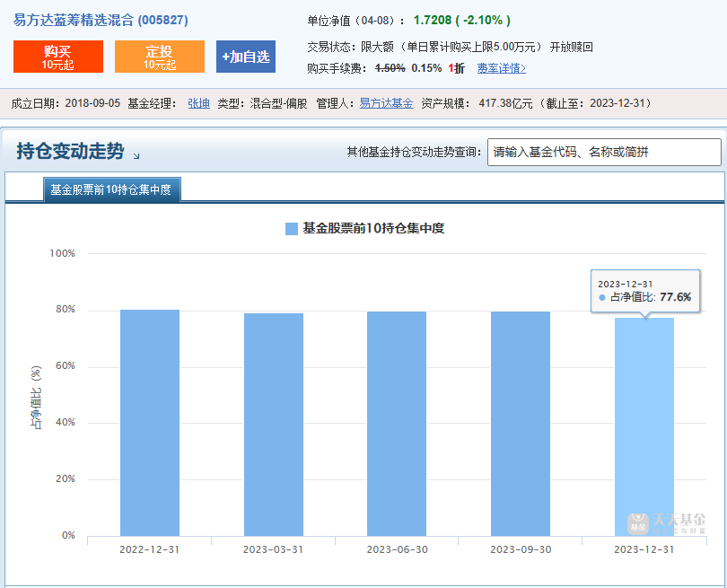Click the fund search input field
Screen dimensions: 727x588
604,152
